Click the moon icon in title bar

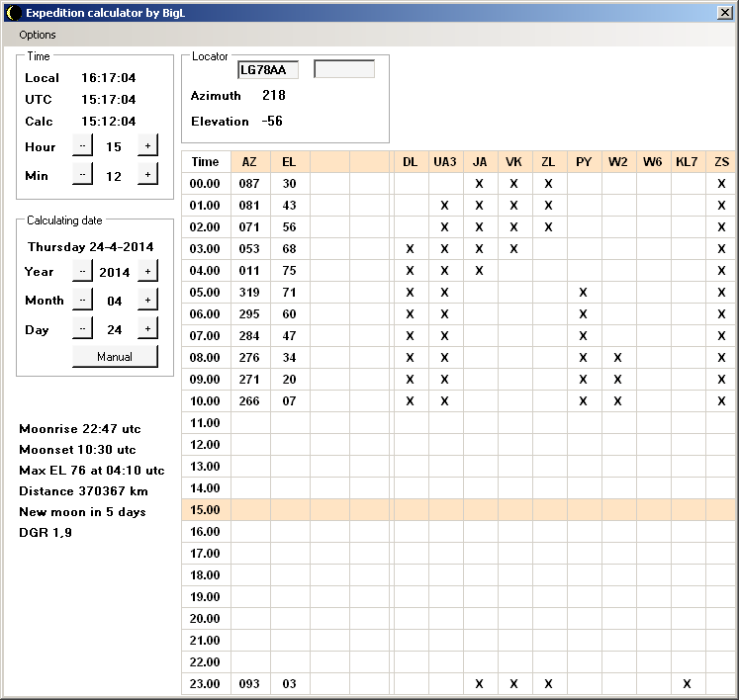(x=13, y=13)
